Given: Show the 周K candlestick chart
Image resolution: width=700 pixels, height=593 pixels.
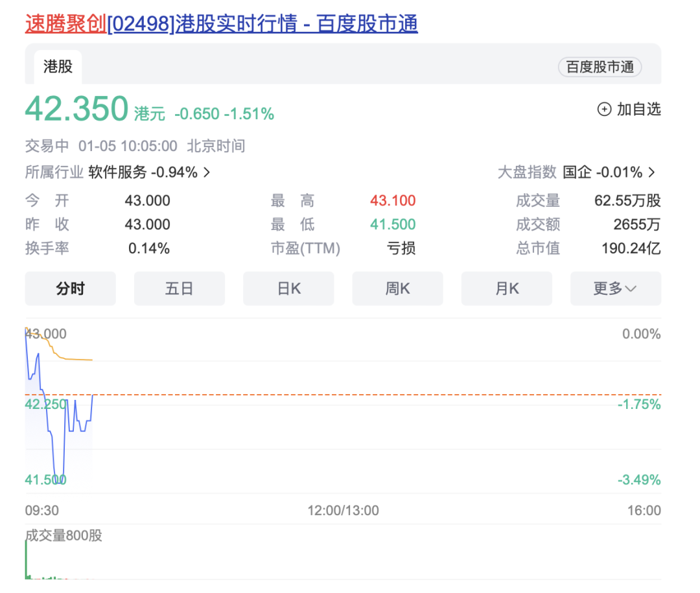Looking at the screenshot, I should tap(397, 288).
